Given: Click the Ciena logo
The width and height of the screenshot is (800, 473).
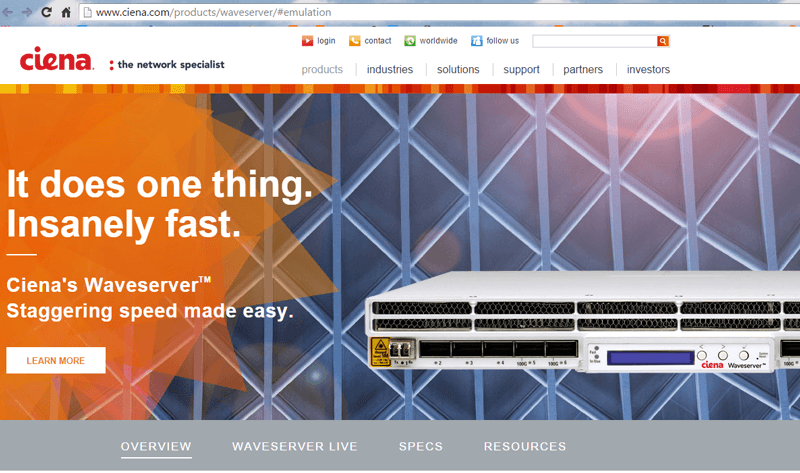Looking at the screenshot, I should [x=57, y=59].
